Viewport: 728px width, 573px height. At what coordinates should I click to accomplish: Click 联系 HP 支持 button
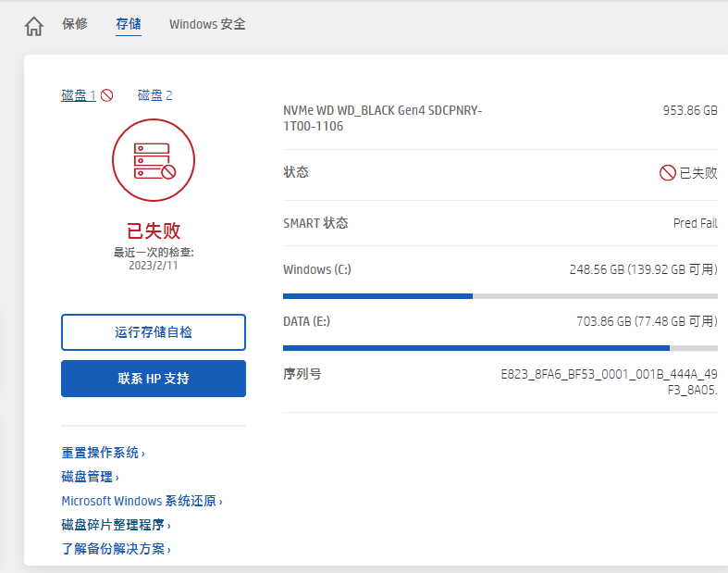pyautogui.click(x=154, y=379)
